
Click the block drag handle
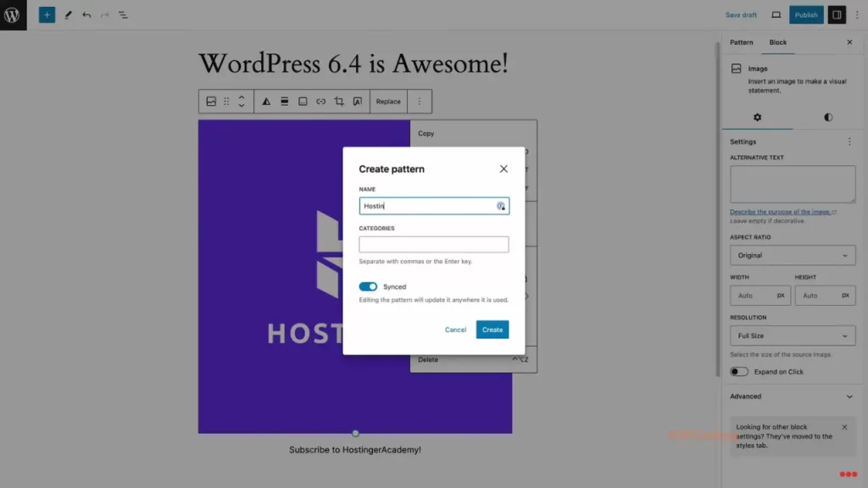point(226,102)
